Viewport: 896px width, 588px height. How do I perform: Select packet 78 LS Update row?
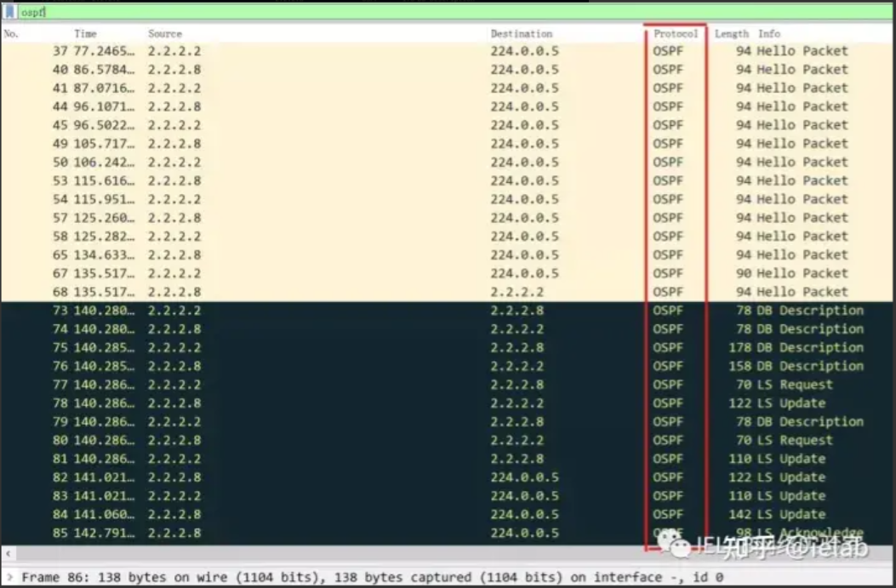(x=447, y=403)
